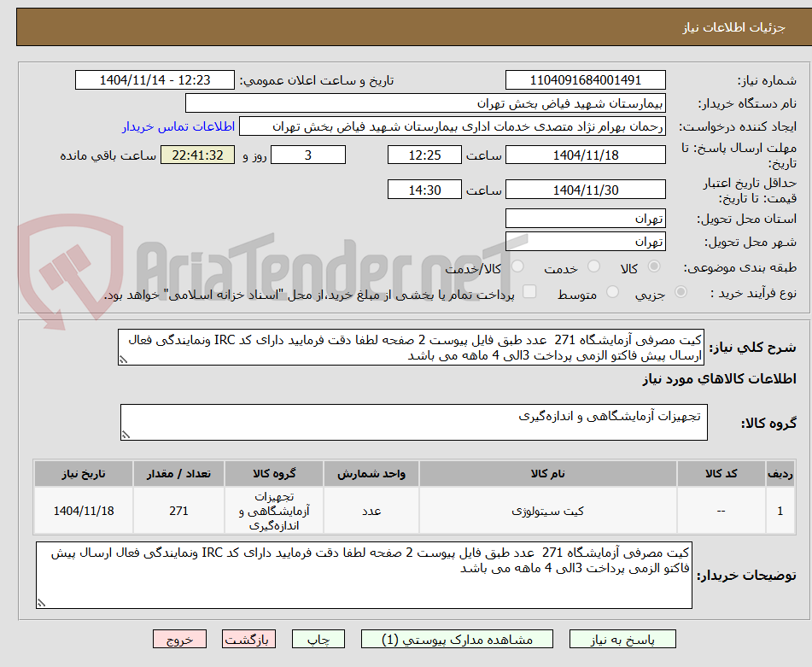Click the عدد unit cell
The width and height of the screenshot is (812, 667).
click(371, 511)
